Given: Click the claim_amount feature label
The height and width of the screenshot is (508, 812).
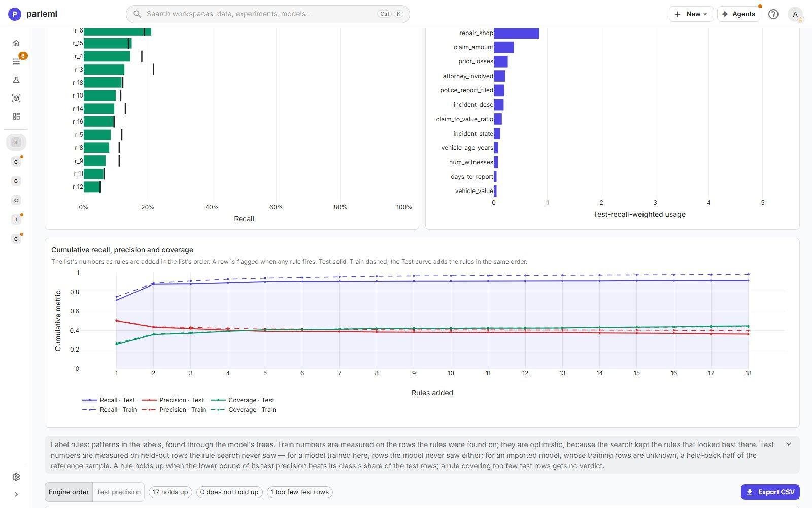Looking at the screenshot, I should [x=473, y=47].
